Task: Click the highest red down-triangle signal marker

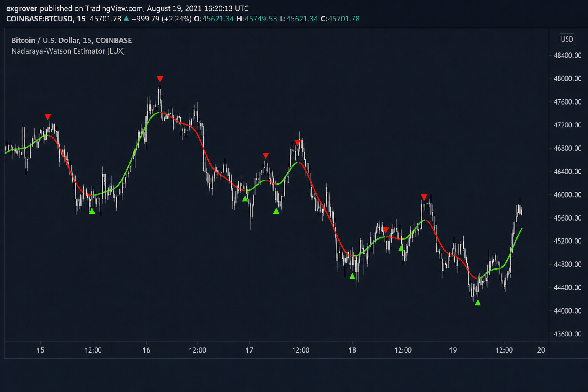Action: [160, 79]
